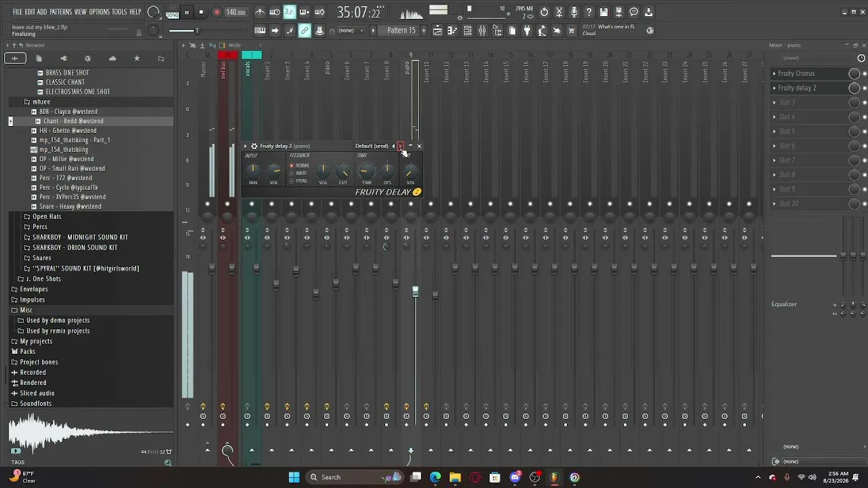Open the playlist view from the toolbar
Viewport: 868px width, 488px height.
(x=437, y=30)
